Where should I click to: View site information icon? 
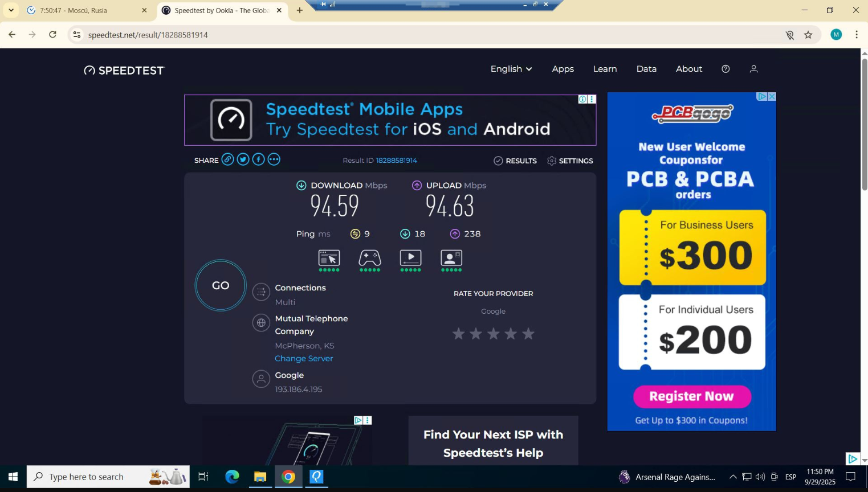pos(76,35)
